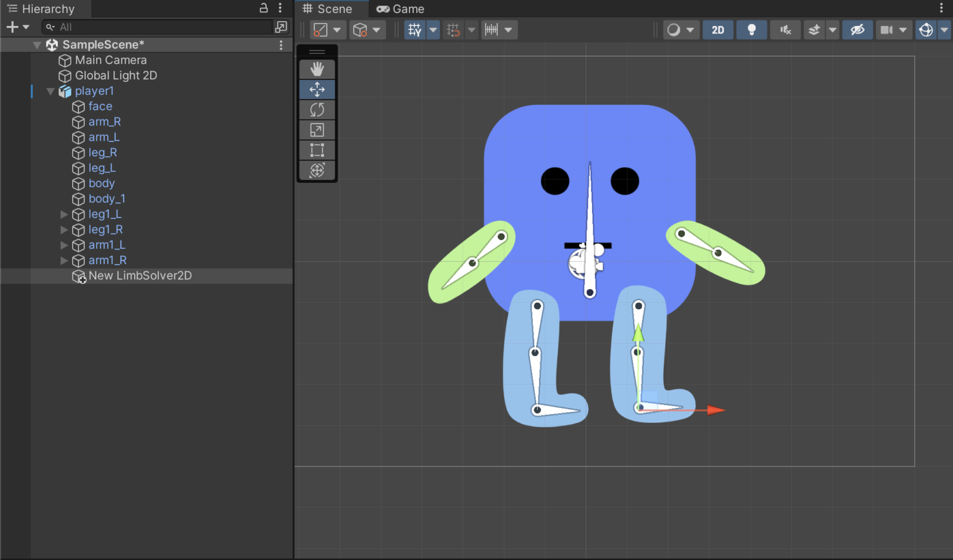Open the SampleScene options menu
The width and height of the screenshot is (953, 560).
tap(280, 45)
